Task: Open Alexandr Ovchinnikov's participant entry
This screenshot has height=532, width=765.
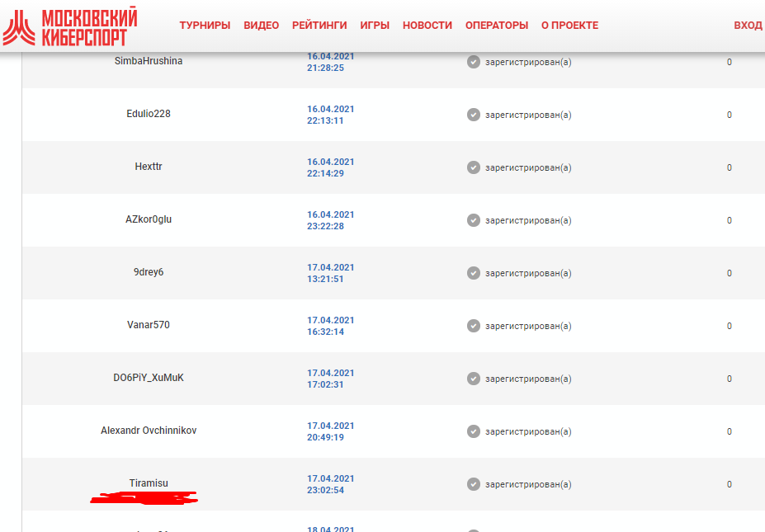Action: click(149, 431)
